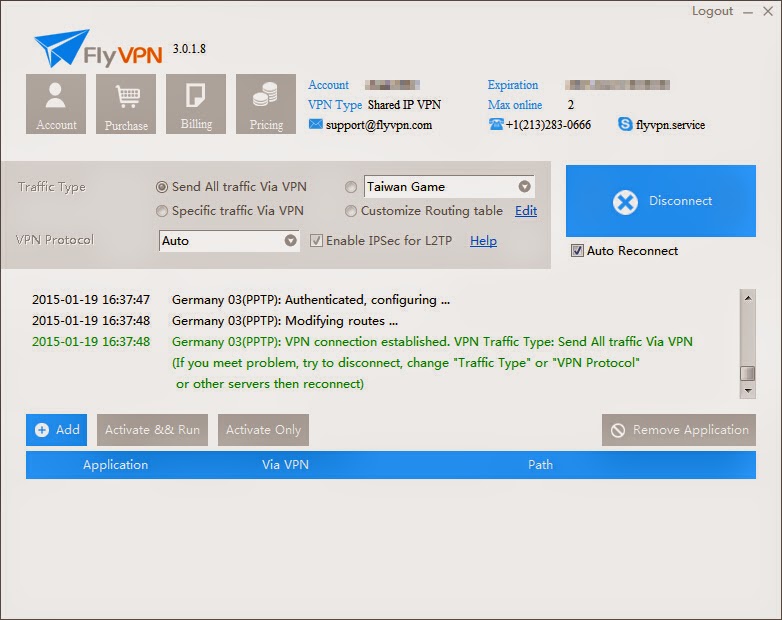
Task: Click the Path column header
Action: click(540, 465)
